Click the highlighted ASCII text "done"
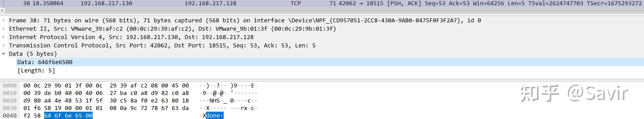Viewport: 644px width, 119px height. pos(213,115)
